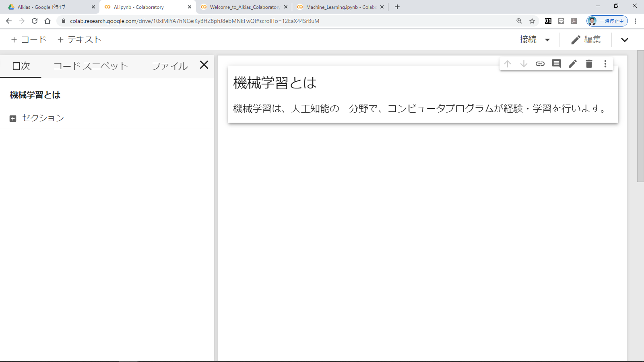Image resolution: width=644 pixels, height=362 pixels.
Task: Close the left sidebar panel
Action: point(204,65)
